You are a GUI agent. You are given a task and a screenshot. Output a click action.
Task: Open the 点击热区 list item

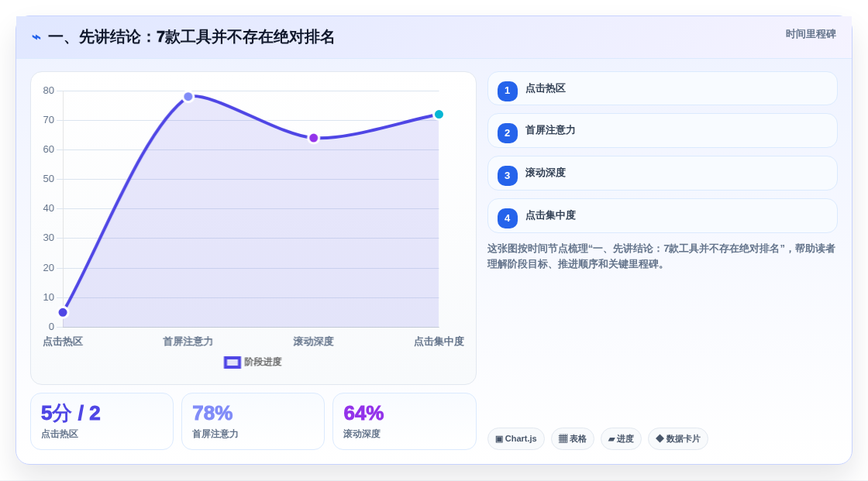point(662,88)
